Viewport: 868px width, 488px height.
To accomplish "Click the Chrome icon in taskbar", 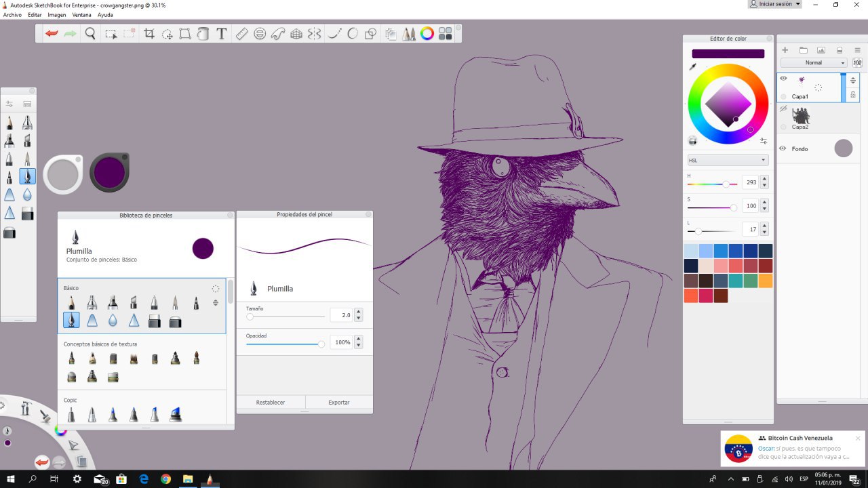I will pos(165,479).
